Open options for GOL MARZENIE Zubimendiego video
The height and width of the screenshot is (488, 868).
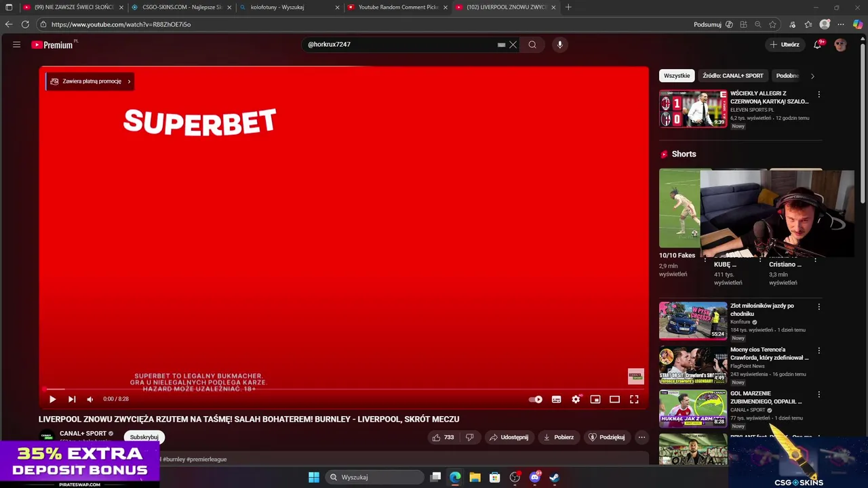(818, 394)
